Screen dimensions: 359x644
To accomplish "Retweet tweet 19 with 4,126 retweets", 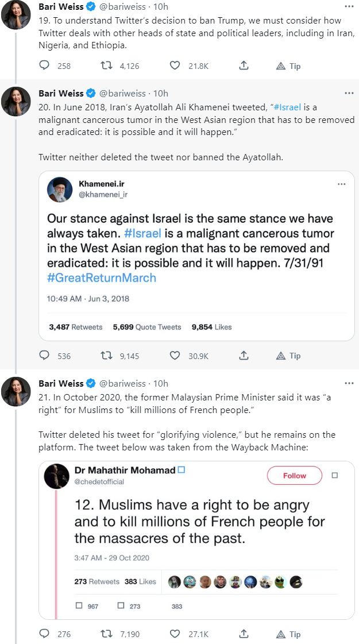I will pyautogui.click(x=106, y=66).
